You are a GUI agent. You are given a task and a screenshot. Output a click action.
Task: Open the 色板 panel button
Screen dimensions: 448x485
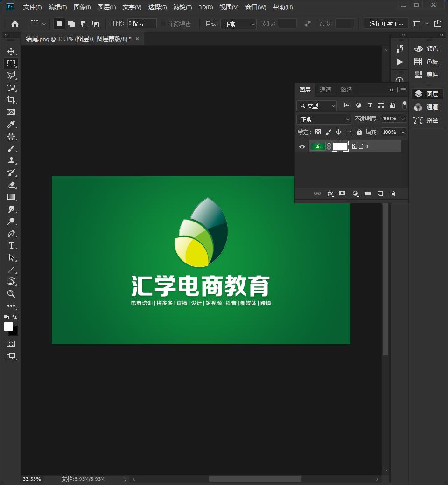point(427,62)
